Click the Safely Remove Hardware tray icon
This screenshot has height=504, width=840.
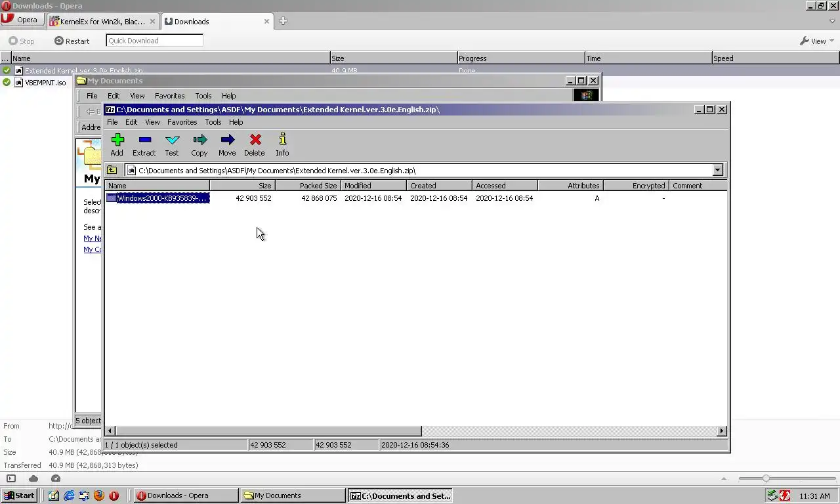pyautogui.click(x=772, y=495)
